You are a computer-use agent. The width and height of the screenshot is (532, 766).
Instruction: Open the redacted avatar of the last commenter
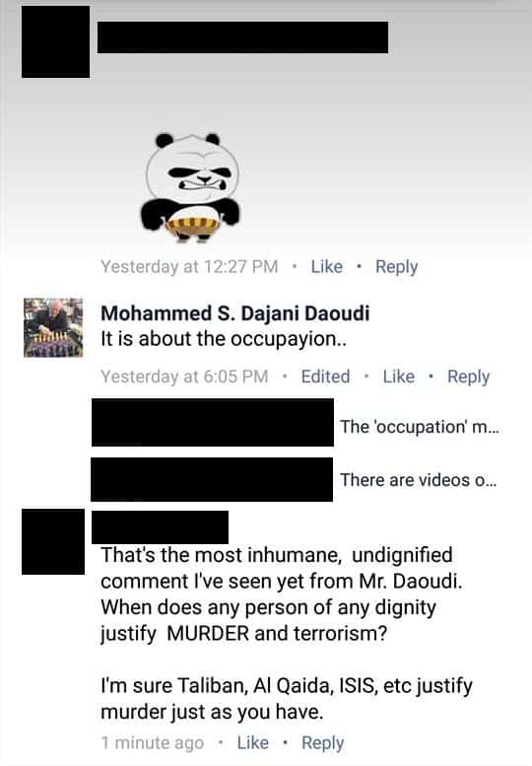(x=53, y=542)
